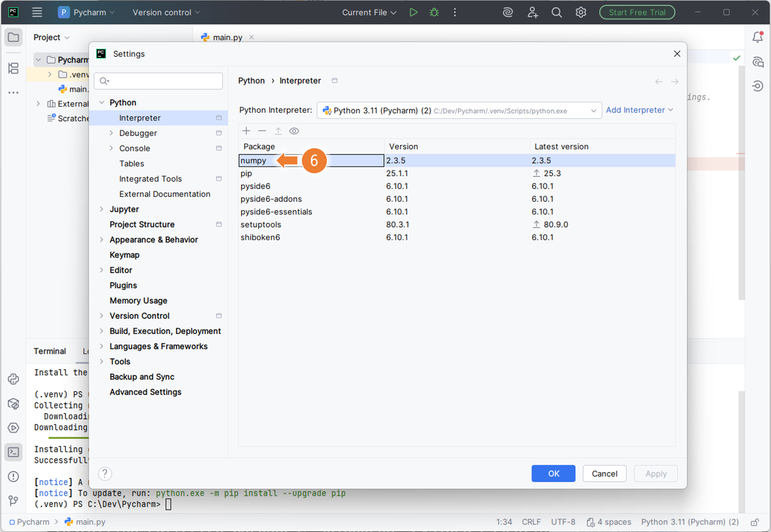Expand the Editor settings group

pos(102,270)
